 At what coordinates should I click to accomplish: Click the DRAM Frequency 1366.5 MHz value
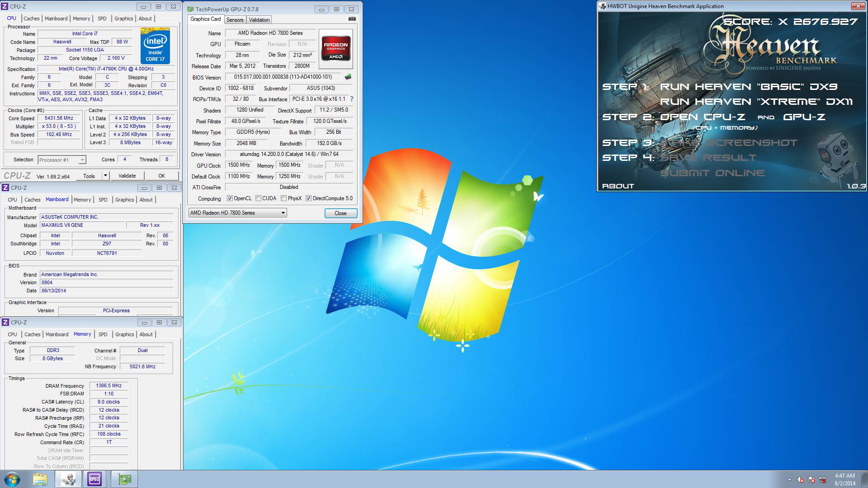pos(109,386)
